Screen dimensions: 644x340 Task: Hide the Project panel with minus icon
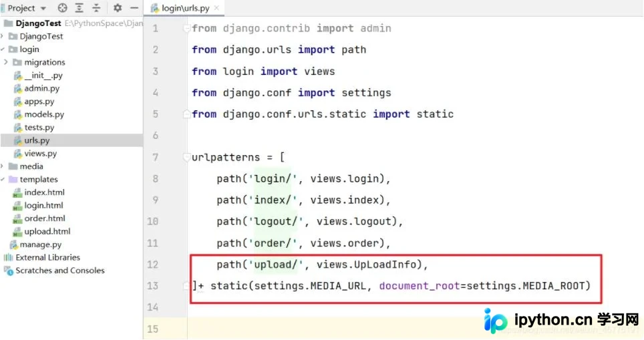click(134, 8)
